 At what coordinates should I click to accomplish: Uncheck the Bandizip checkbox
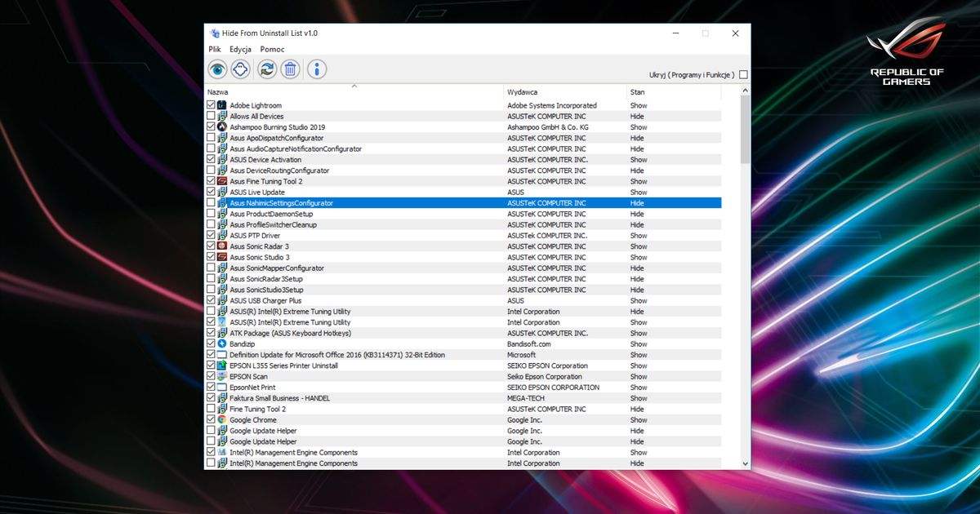(212, 343)
